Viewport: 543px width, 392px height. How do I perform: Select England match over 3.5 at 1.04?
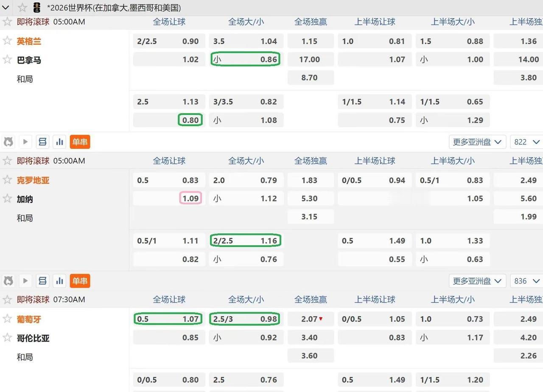[x=246, y=41]
